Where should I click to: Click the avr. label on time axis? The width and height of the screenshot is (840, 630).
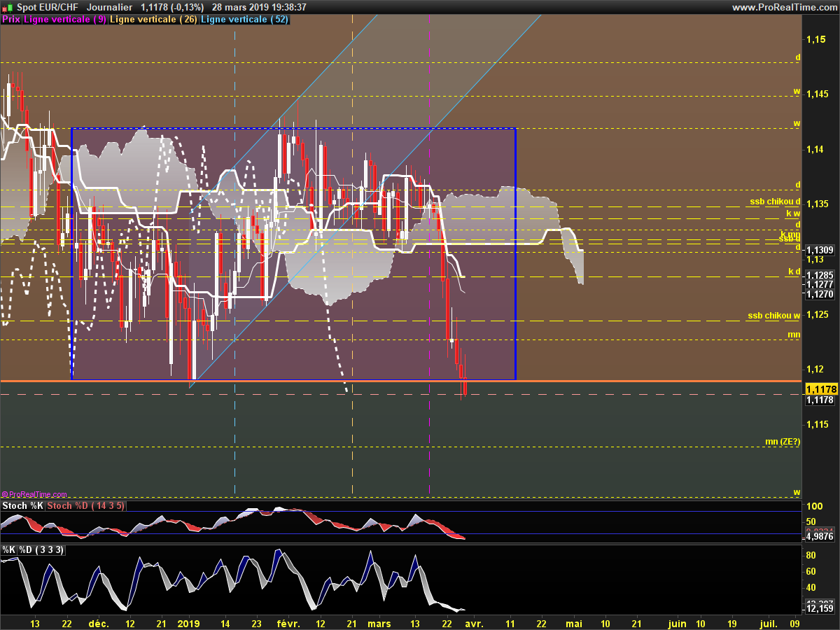474,622
